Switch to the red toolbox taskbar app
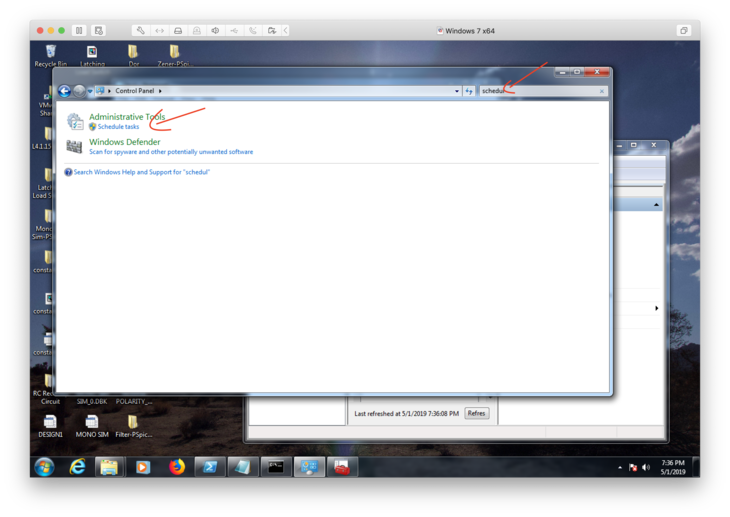Viewport: 730px width, 517px height. (x=342, y=467)
